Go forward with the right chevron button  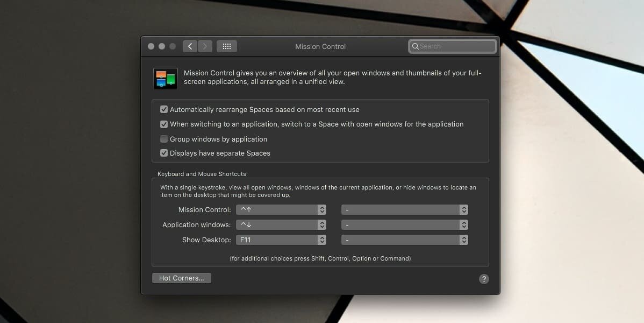(205, 46)
